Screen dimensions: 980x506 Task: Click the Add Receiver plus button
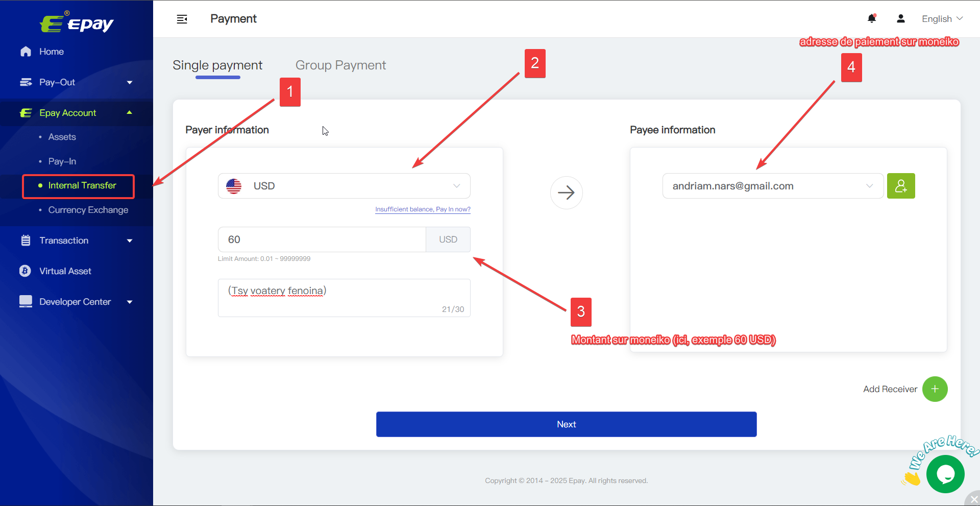[x=935, y=389]
